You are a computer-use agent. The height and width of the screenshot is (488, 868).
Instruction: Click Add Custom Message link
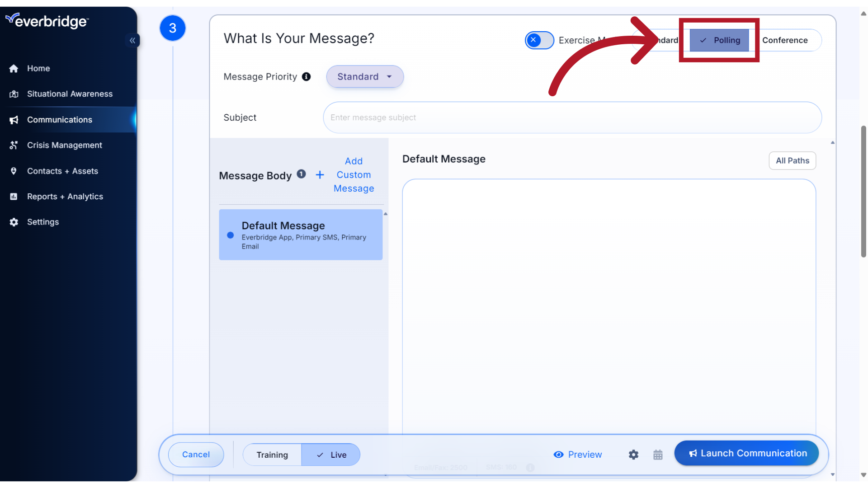[x=354, y=174]
